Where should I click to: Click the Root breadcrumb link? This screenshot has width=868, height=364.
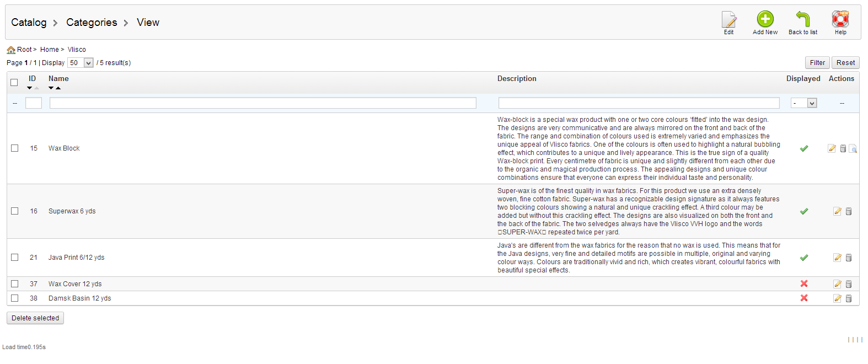coord(24,50)
